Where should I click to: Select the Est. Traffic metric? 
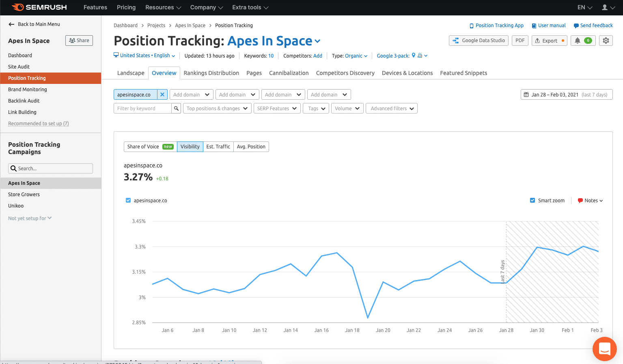coord(218,147)
